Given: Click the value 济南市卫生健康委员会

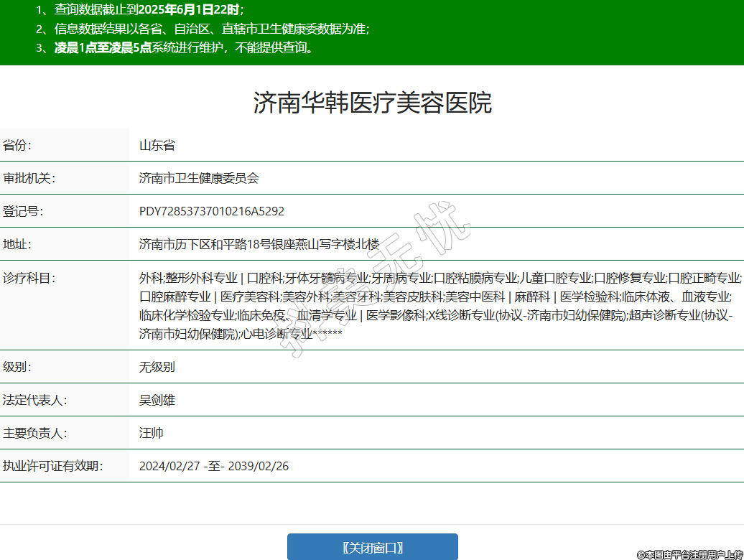Looking at the screenshot, I should coord(199,179).
